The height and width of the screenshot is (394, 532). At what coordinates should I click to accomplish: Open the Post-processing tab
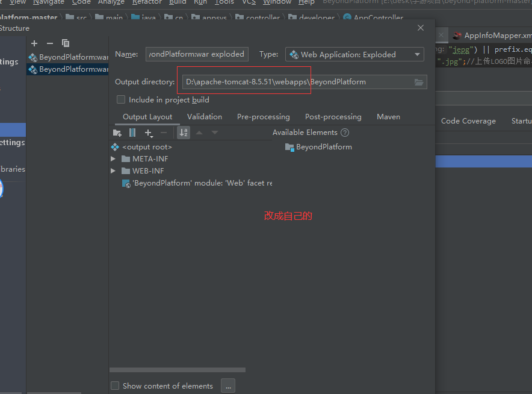tap(333, 117)
